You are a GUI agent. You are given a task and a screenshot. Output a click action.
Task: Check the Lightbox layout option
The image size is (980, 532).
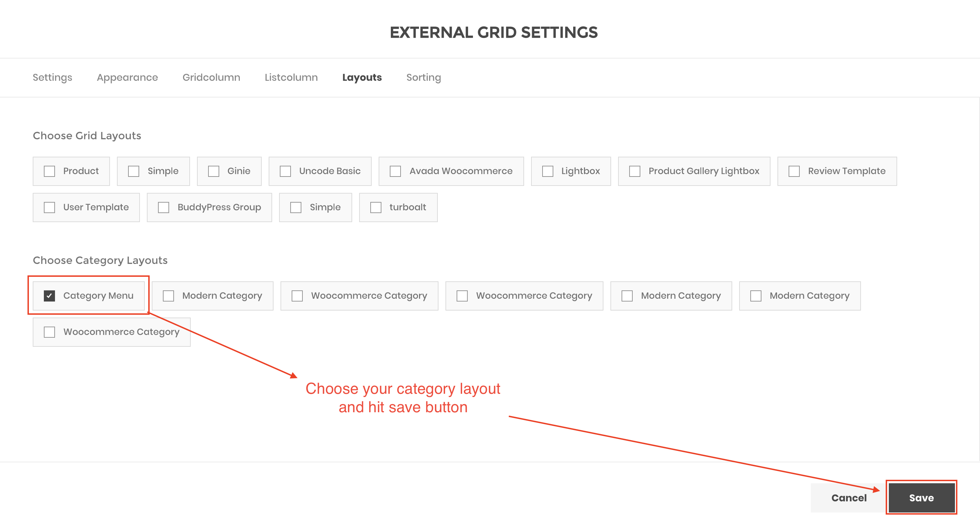pos(547,171)
